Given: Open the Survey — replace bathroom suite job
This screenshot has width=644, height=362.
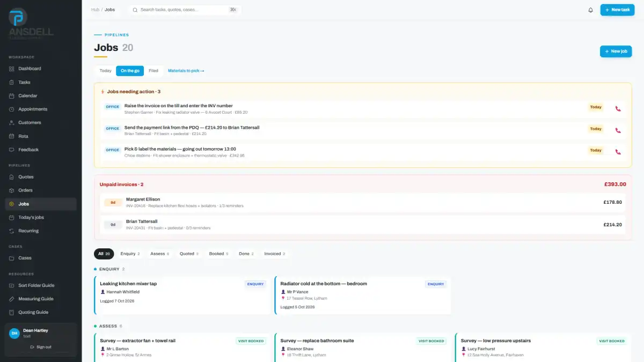Looking at the screenshot, I should point(363,347).
